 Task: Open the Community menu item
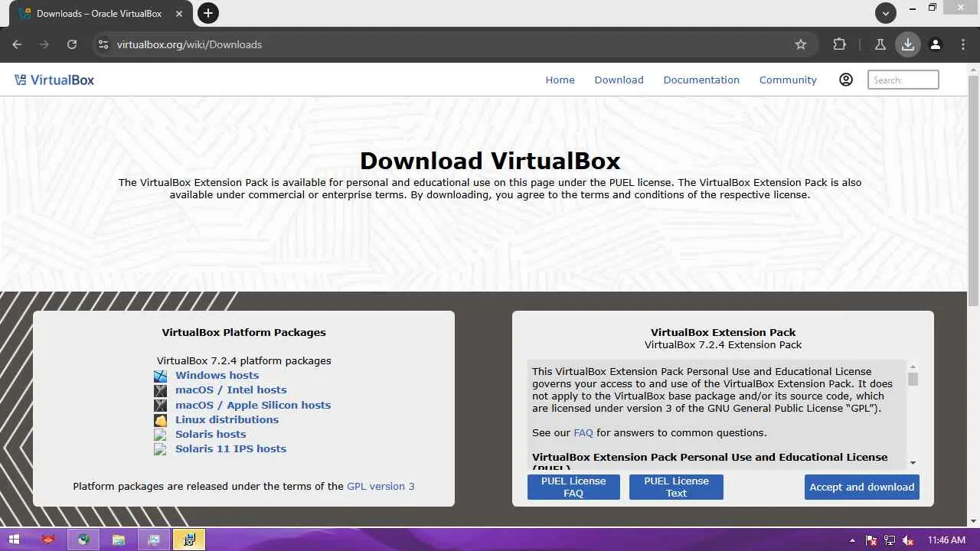pos(788,80)
